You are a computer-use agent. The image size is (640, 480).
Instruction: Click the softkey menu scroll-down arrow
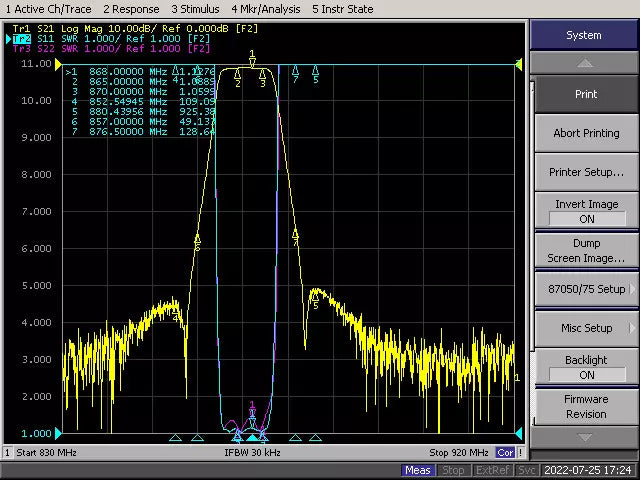(x=585, y=436)
